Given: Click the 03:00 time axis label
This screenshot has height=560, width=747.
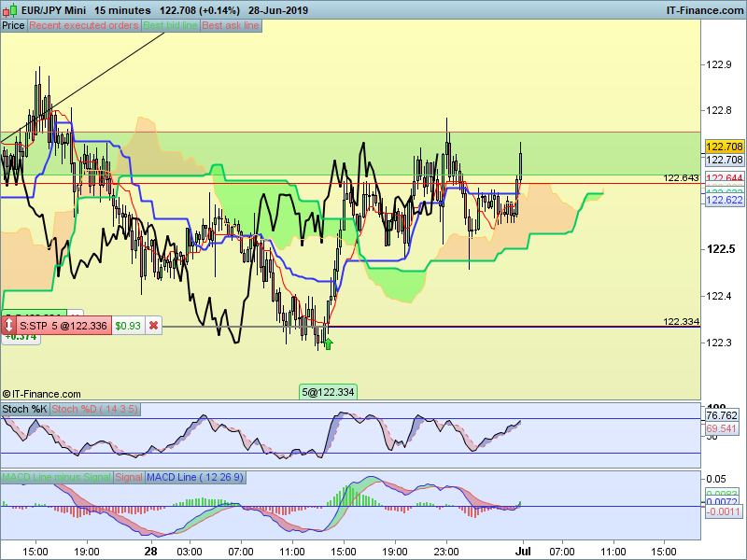Looking at the screenshot, I should (x=190, y=552).
